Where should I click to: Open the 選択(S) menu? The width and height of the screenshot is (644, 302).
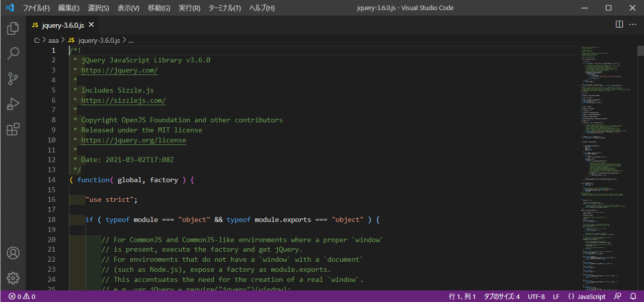click(98, 8)
